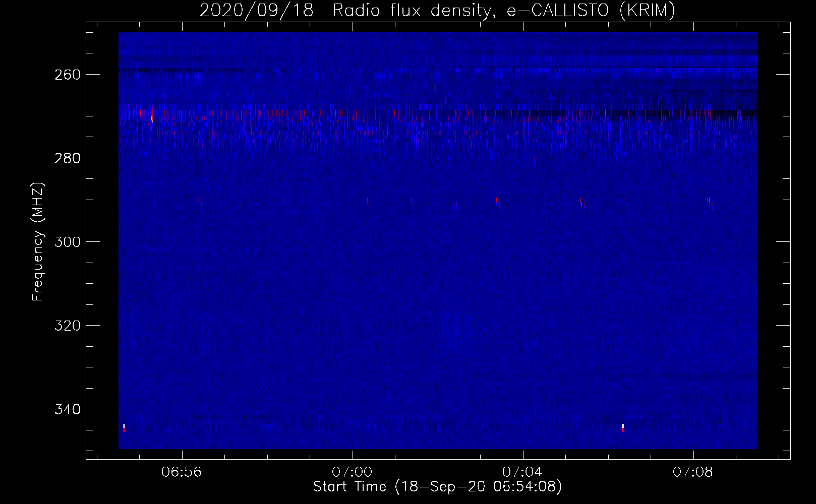
Task: Click the plot title '2020/09/18 Radio flux density, e-CALLISTO (KRIM)'
Action: 437,10
